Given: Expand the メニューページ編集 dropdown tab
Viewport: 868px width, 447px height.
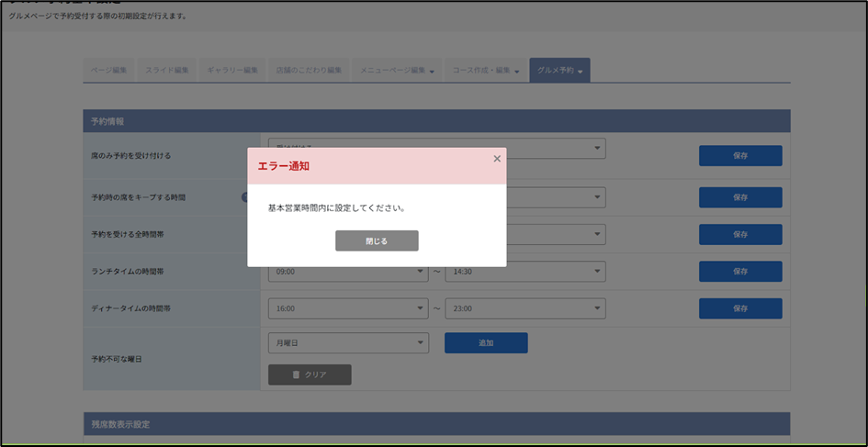Looking at the screenshot, I should (397, 71).
